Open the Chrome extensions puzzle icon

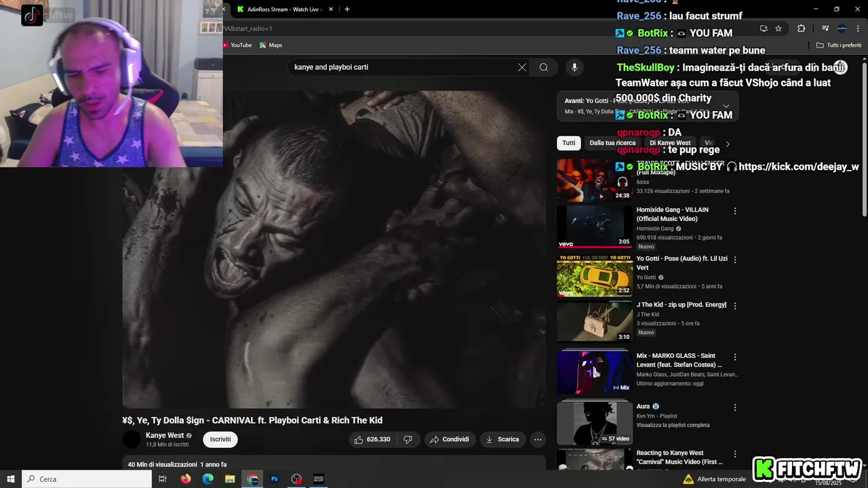click(801, 28)
